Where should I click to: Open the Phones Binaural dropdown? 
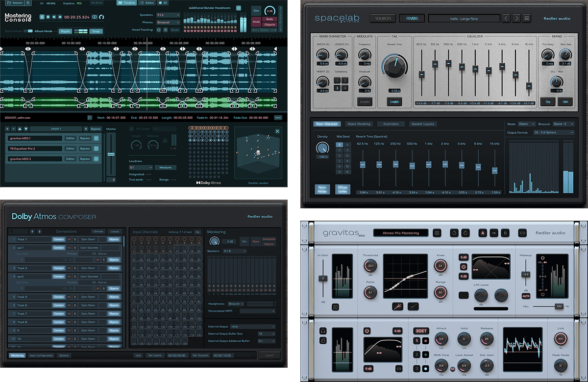click(x=168, y=22)
